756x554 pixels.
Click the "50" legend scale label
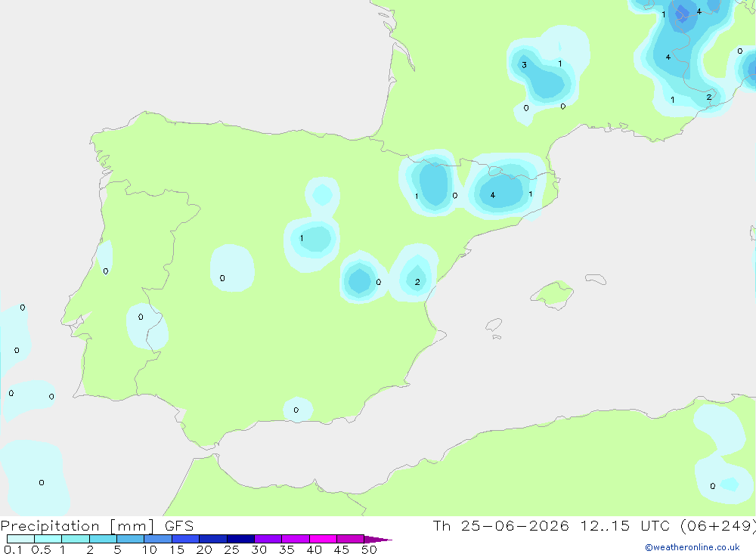point(369,549)
